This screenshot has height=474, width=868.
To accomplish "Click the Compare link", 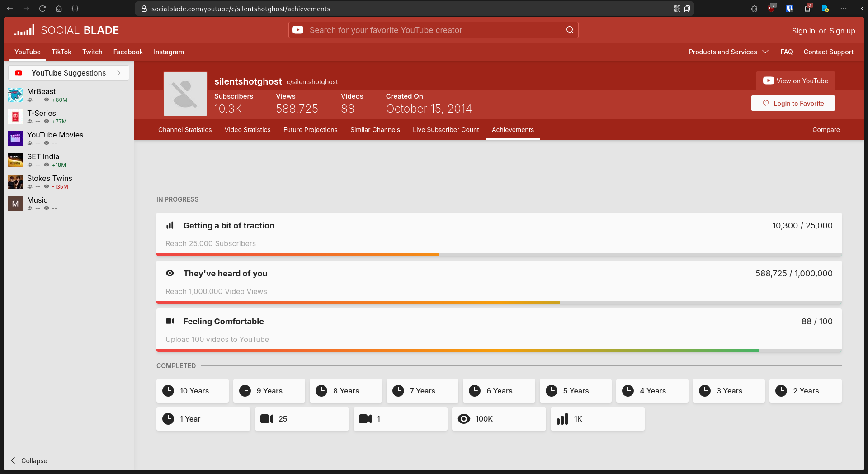I will (x=826, y=130).
